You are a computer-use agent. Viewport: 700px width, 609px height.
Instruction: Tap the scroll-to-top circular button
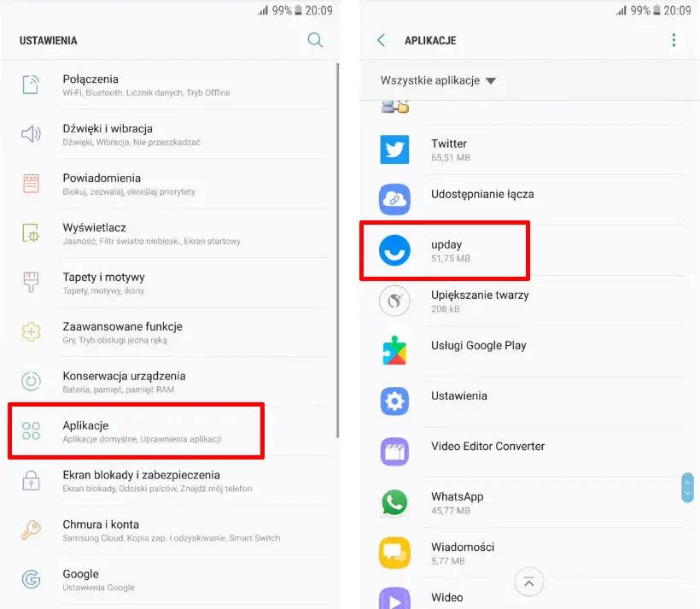pyautogui.click(x=528, y=583)
